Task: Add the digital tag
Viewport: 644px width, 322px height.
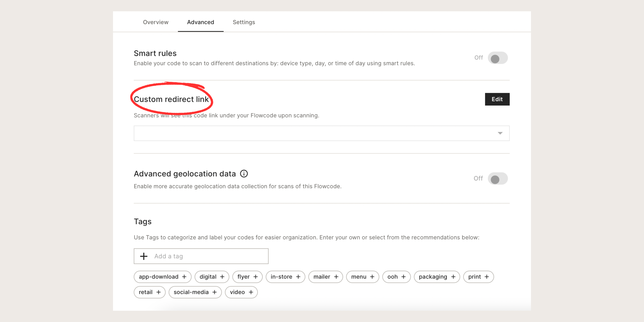Action: pos(212,277)
